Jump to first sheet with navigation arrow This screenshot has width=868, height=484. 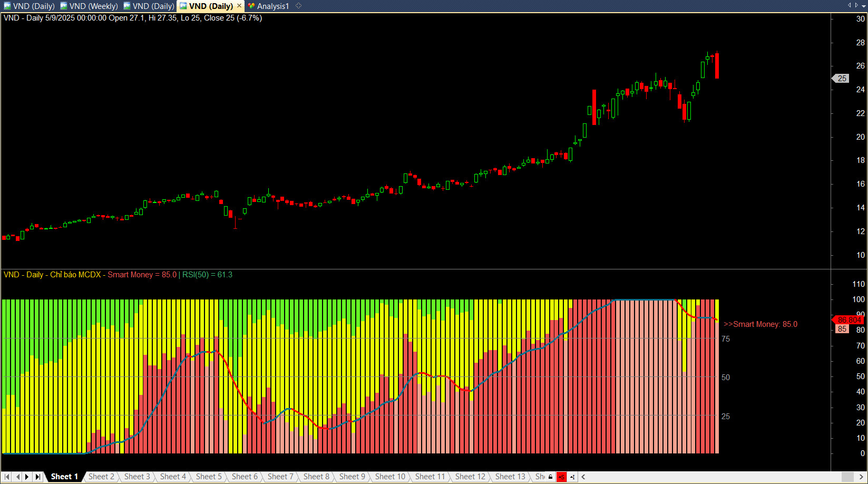7,477
